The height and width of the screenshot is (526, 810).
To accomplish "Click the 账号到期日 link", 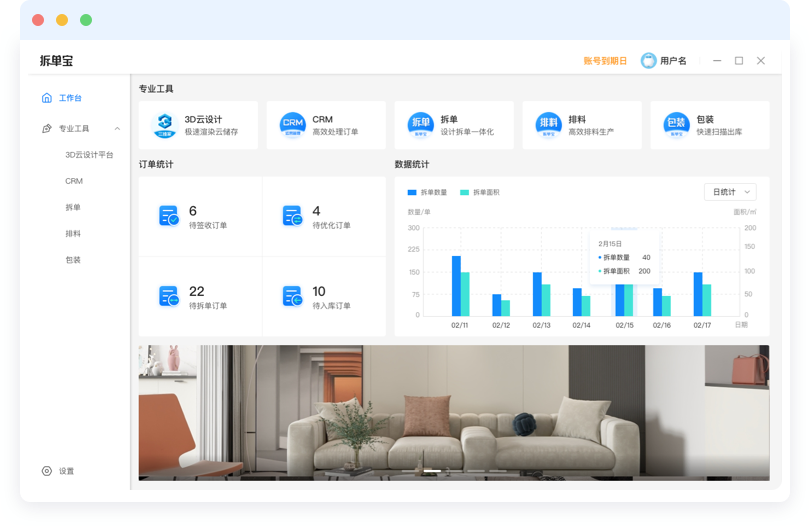I will (605, 61).
